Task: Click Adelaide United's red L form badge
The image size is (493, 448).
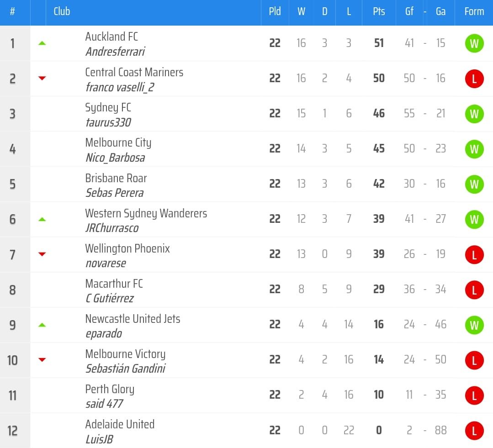Action: coord(474,430)
